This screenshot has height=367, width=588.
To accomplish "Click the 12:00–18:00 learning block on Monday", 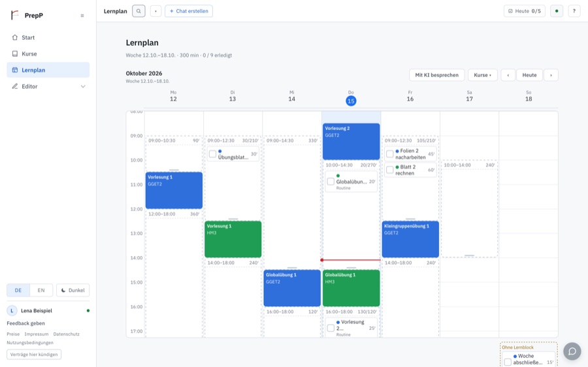I will pos(174,274).
